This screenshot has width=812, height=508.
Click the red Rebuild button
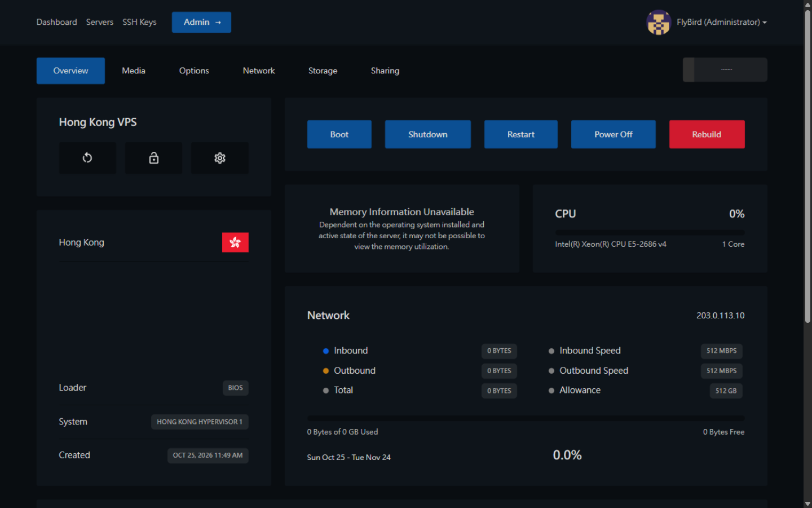[707, 134]
